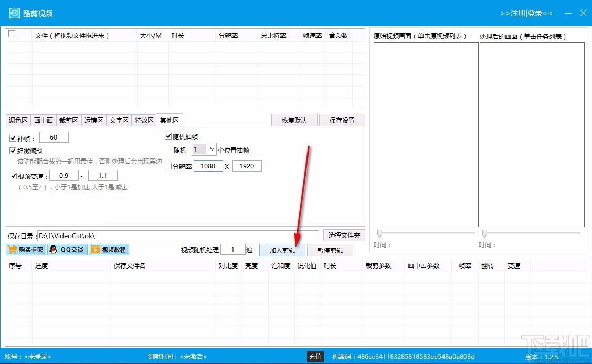Viewport: 592px width, 364px height.
Task: Click the 暂停剪辑 button
Action: [330, 251]
